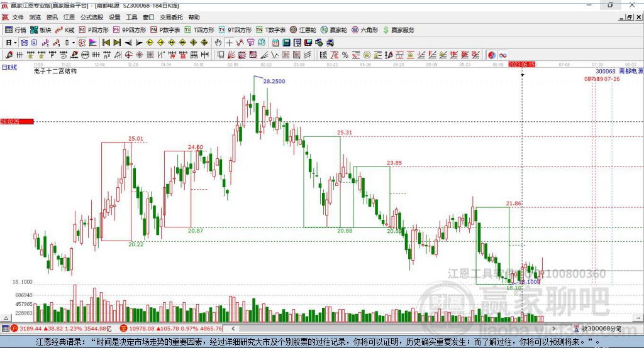Open the 板块 sector view
Viewport: 644px width, 348px height.
coord(40,30)
